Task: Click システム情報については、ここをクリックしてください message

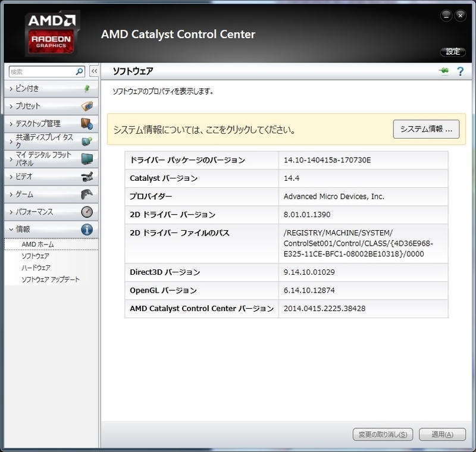Action: 204,130
